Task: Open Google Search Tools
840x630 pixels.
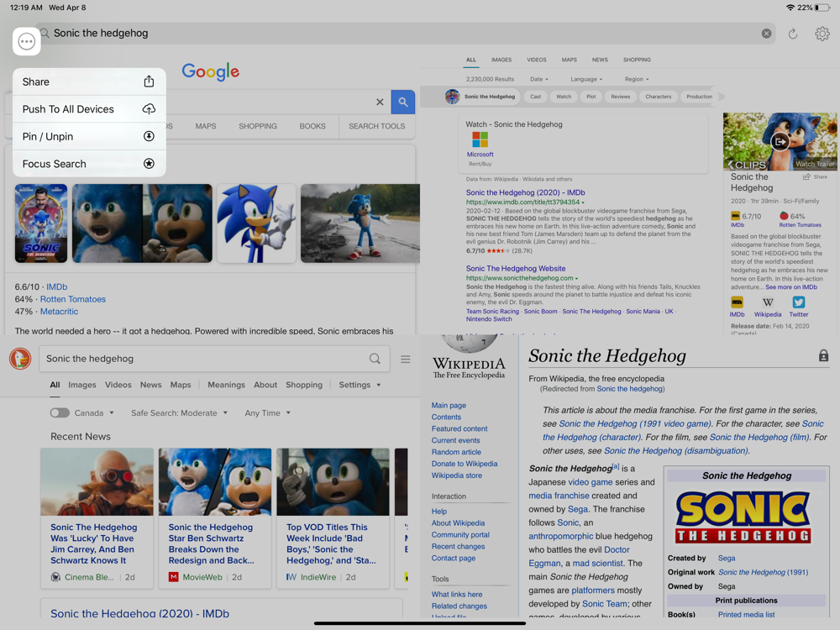Action: [376, 126]
